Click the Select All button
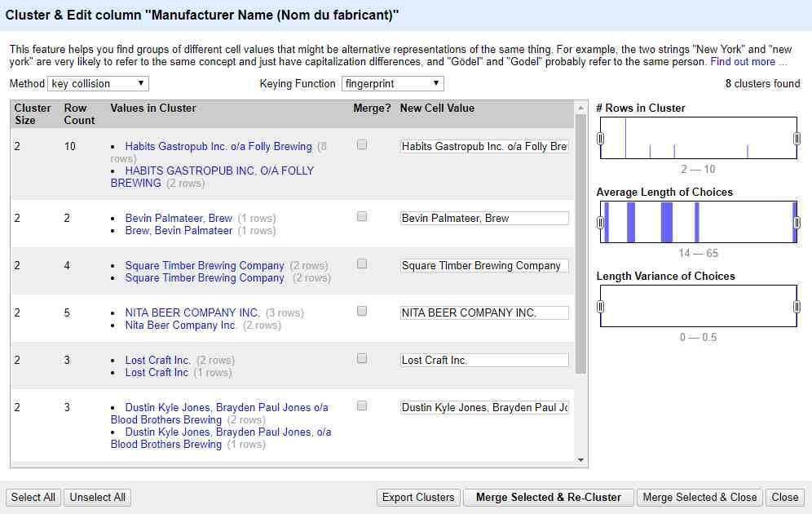 pos(33,497)
